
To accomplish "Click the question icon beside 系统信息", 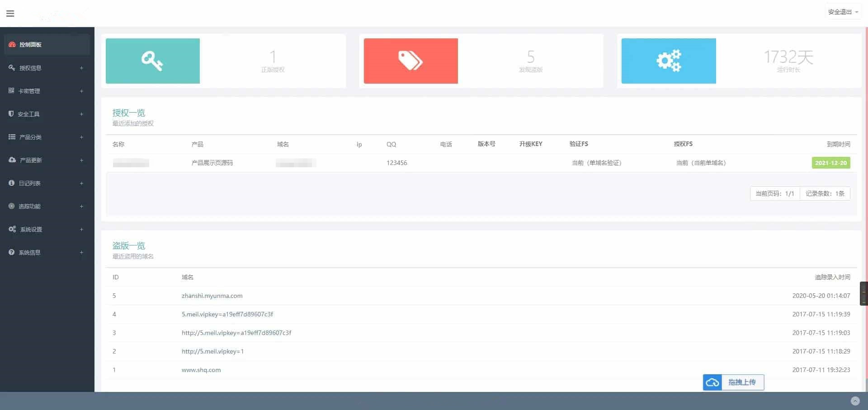I will (12, 252).
